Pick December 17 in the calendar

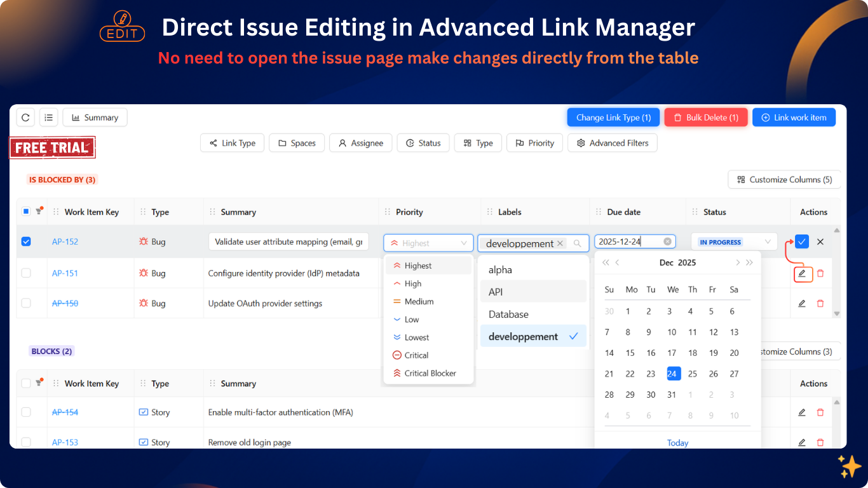coord(672,353)
